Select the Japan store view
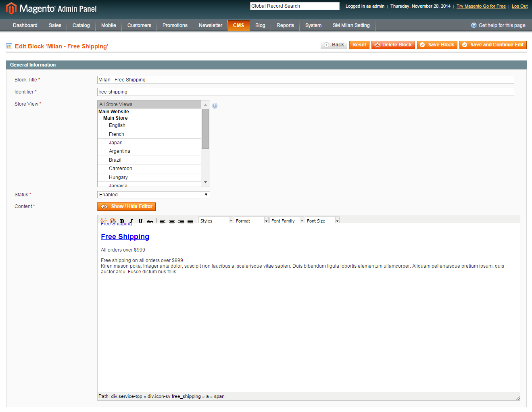 pyautogui.click(x=149, y=143)
